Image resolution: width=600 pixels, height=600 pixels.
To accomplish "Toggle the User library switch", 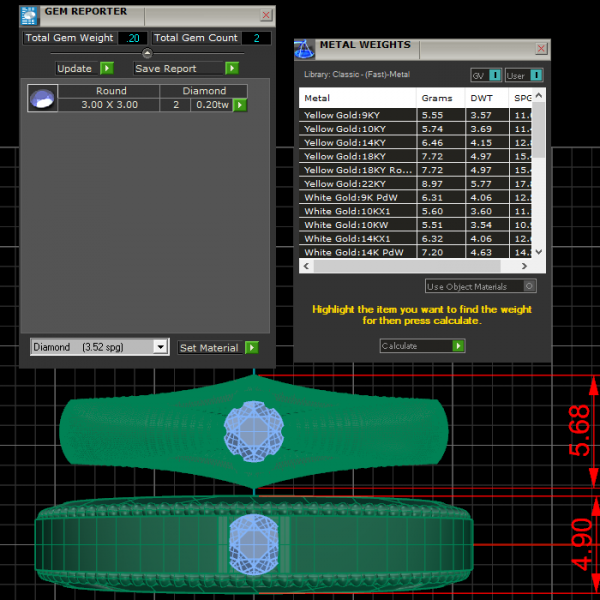I will click(x=536, y=76).
